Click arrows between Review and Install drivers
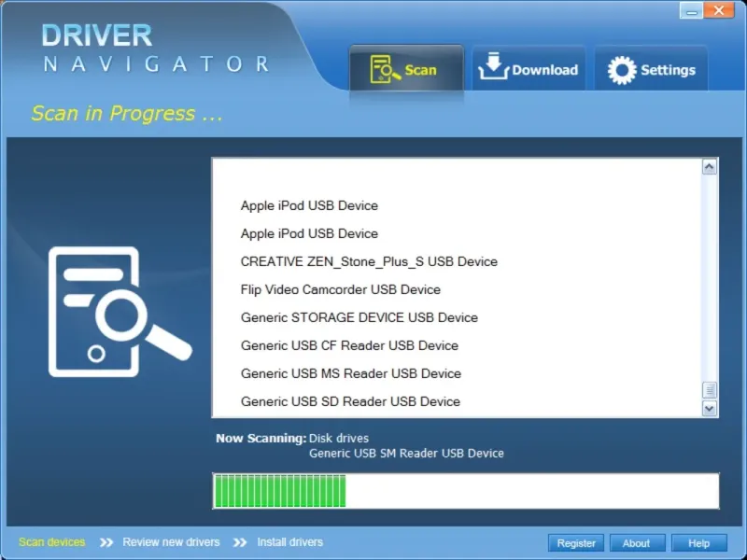The image size is (747, 560). point(240,542)
